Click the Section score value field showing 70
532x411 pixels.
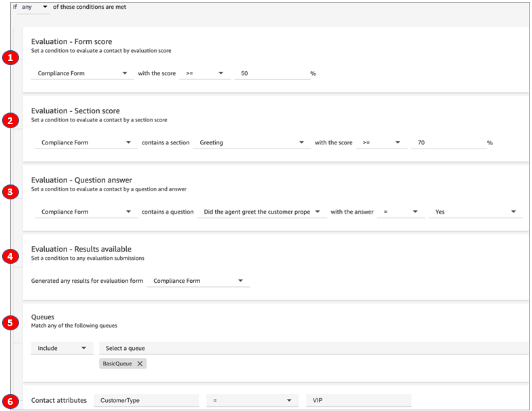coord(448,143)
